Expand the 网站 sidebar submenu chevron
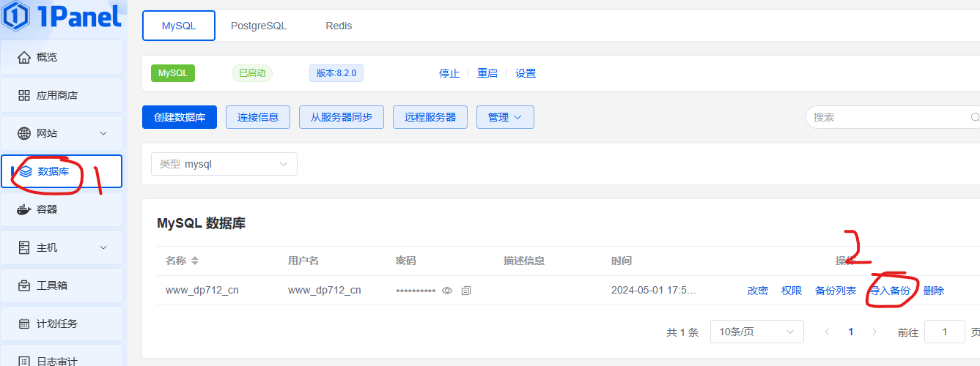 point(103,133)
